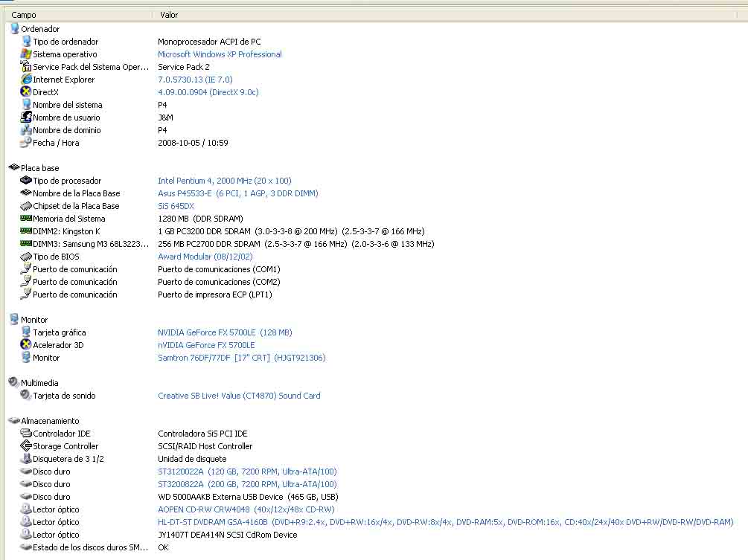Click the Placa base section icon

click(14, 167)
